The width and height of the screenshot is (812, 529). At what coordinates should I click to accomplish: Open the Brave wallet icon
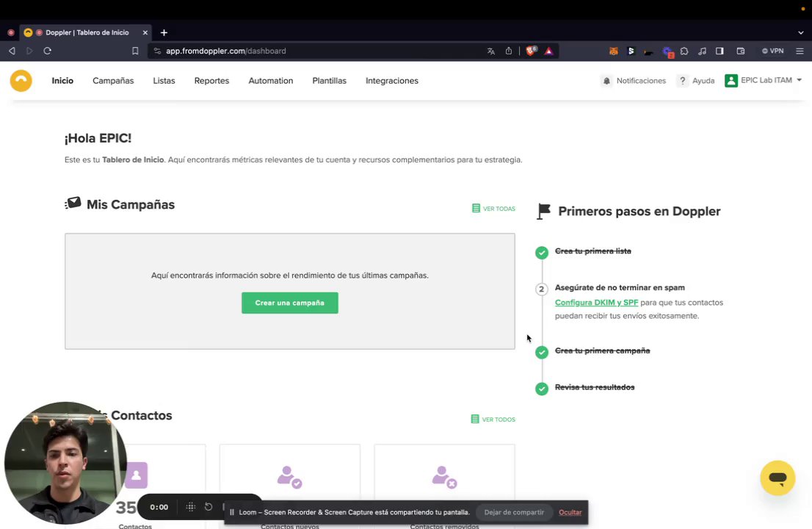pyautogui.click(x=741, y=51)
